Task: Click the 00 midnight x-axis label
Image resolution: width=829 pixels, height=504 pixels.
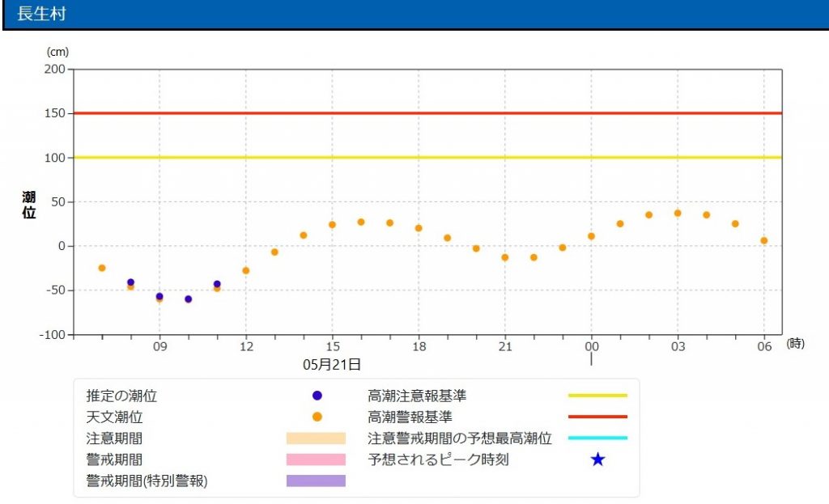Action: [592, 346]
